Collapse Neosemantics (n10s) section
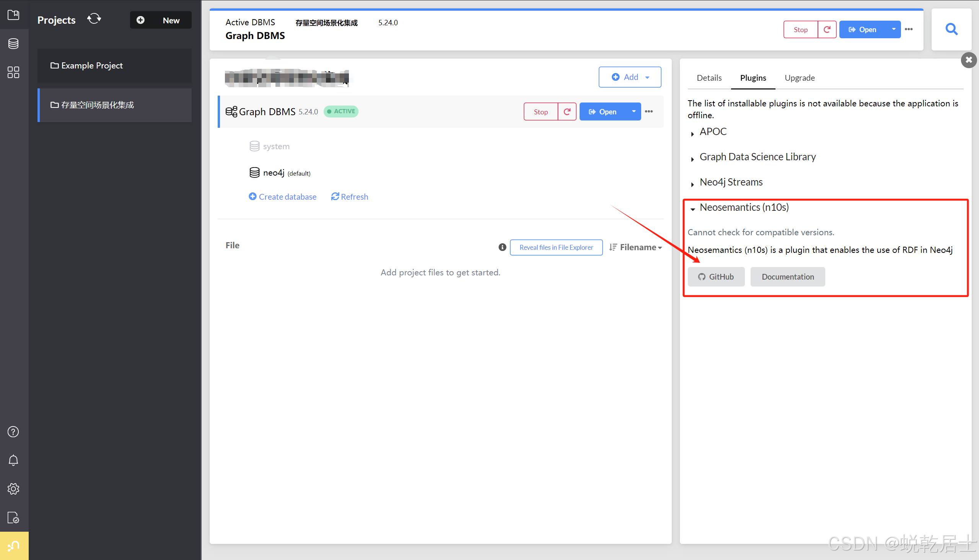 click(743, 207)
